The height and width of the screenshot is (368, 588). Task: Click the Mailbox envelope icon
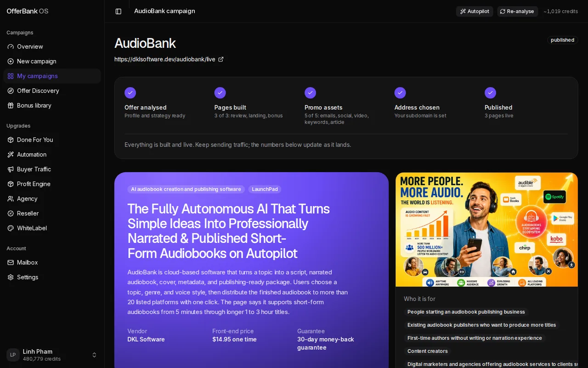11,262
